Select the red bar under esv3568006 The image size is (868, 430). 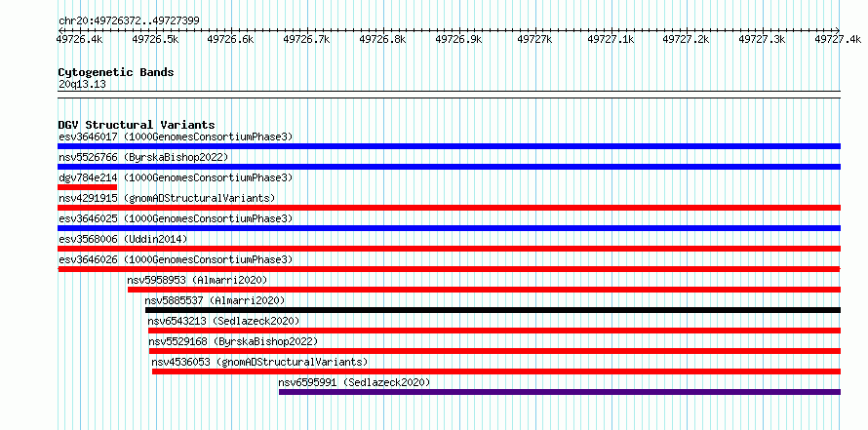(449, 249)
